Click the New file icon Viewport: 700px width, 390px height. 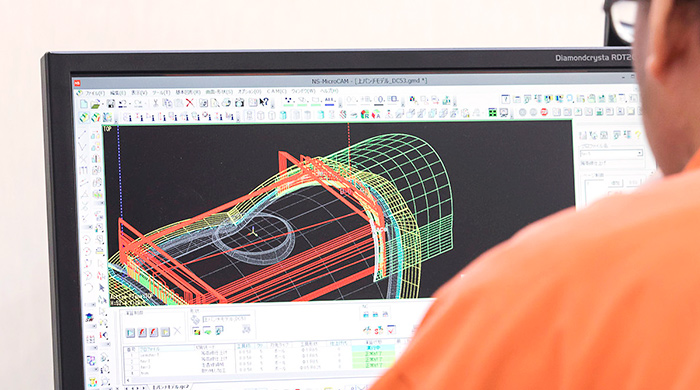tap(83, 104)
